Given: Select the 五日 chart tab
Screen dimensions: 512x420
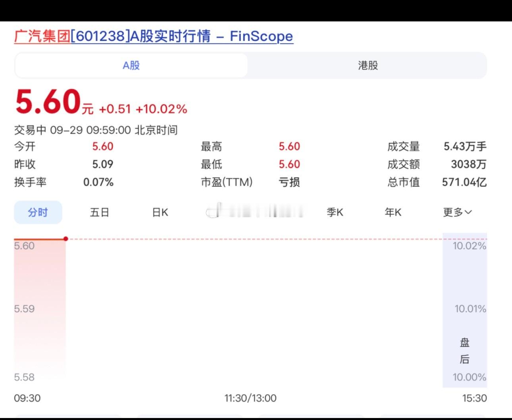Looking at the screenshot, I should pos(99,212).
